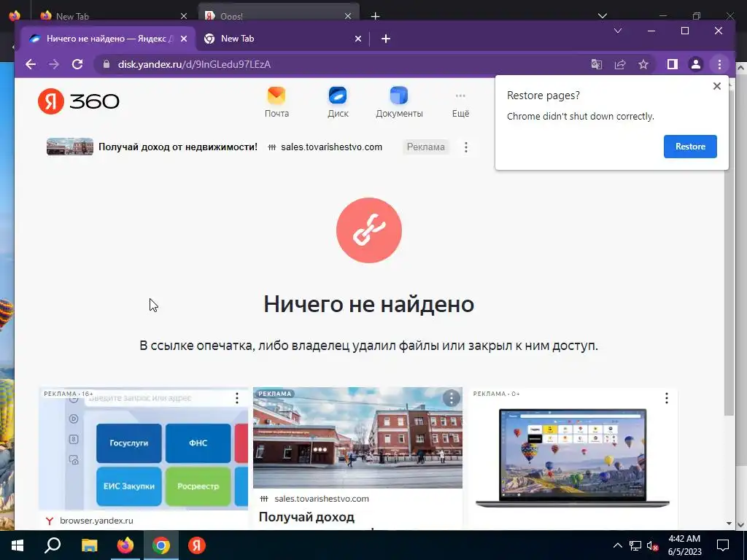Click the lock icon in address bar
Image resolution: width=747 pixels, height=560 pixels.
[107, 64]
